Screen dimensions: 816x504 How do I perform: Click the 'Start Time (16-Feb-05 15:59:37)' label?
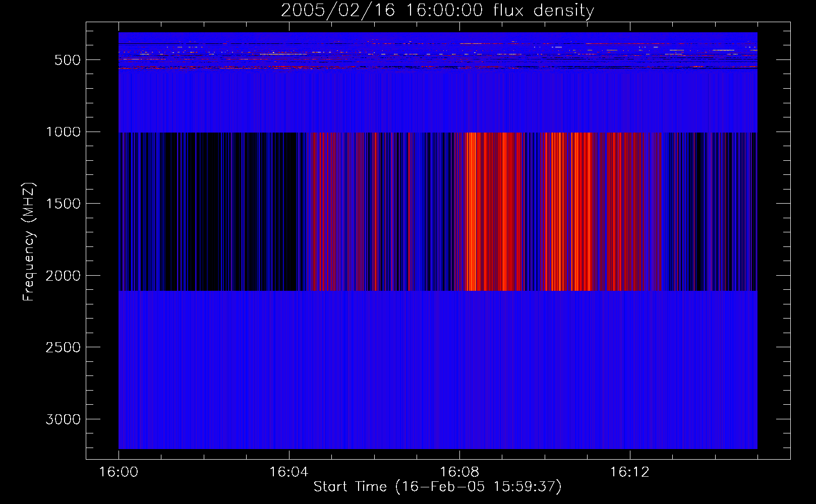coord(437,487)
